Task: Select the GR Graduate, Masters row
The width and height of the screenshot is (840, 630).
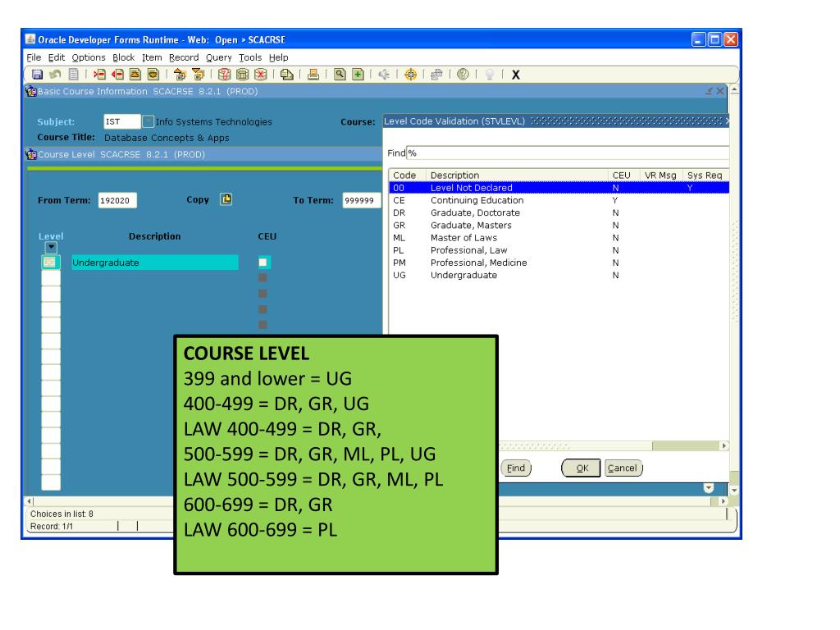Action: pyautogui.click(x=559, y=226)
